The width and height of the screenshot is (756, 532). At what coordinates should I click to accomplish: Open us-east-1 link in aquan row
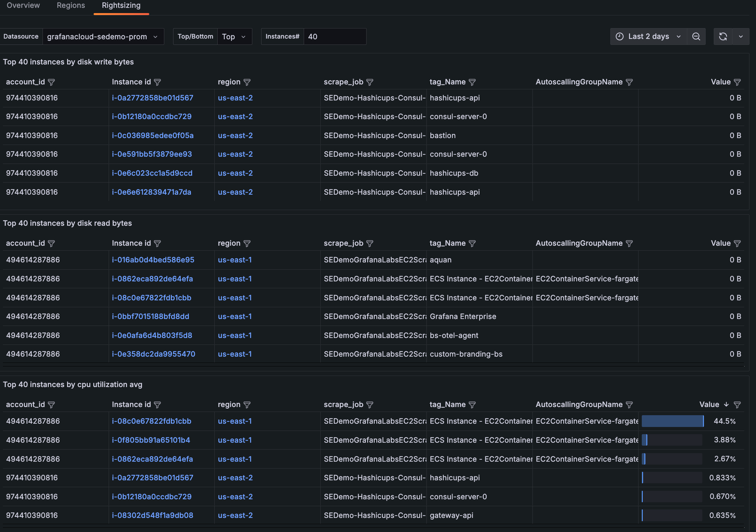[234, 260]
